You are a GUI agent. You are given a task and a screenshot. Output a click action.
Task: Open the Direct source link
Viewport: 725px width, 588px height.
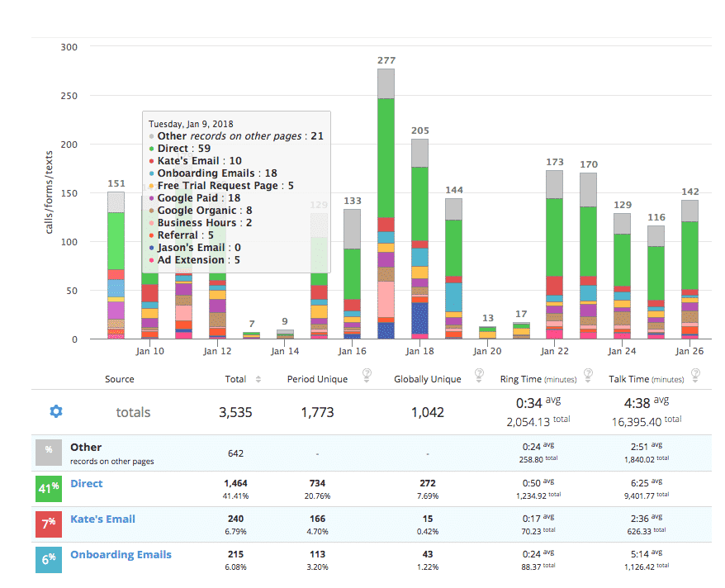[x=86, y=483]
